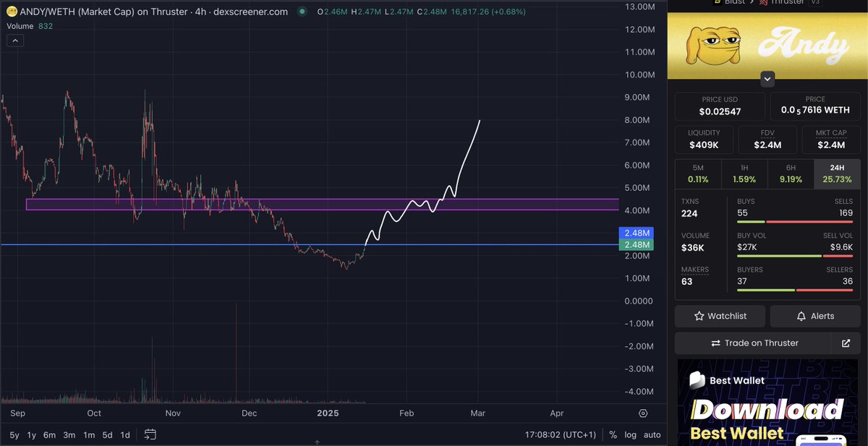Screen dimensions: 868x446
Task: Open chart settings gear icon
Action: pyautogui.click(x=643, y=413)
